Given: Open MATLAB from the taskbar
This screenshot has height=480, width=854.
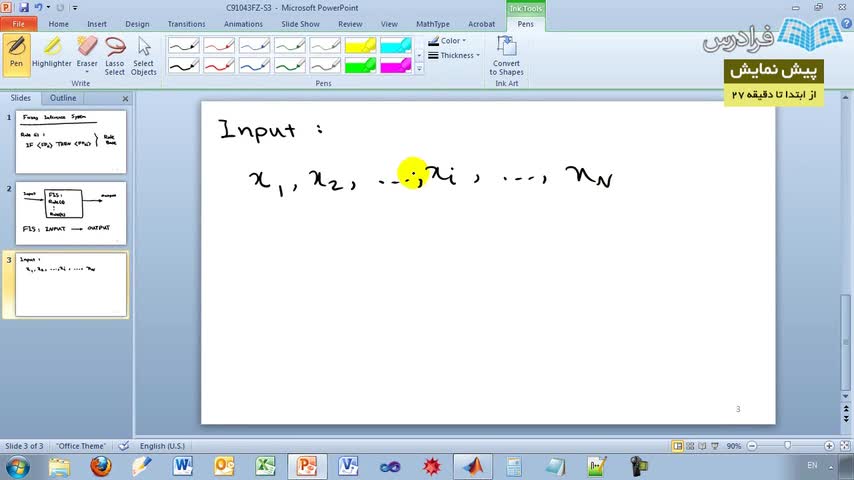Looking at the screenshot, I should point(473,466).
